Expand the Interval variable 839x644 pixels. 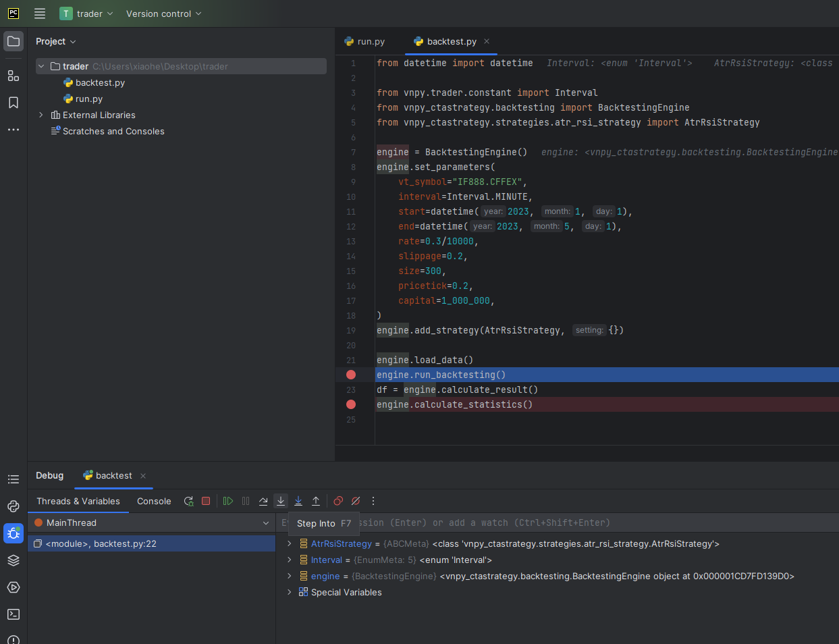pyautogui.click(x=290, y=560)
